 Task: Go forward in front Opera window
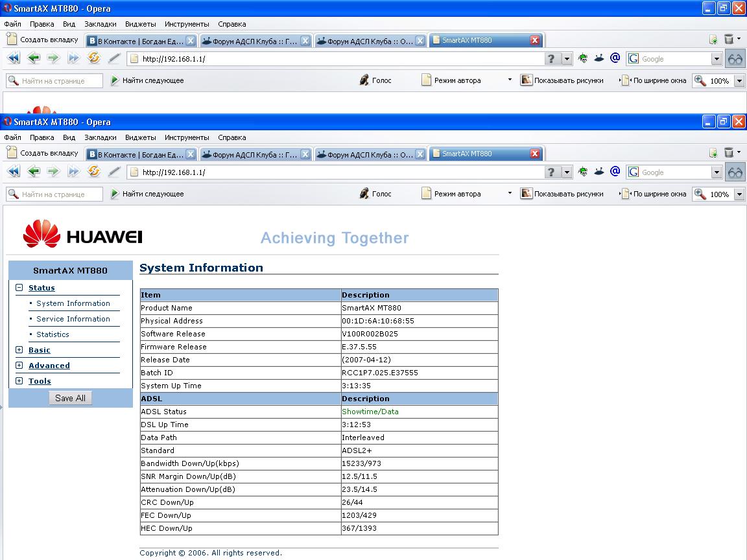53,171
